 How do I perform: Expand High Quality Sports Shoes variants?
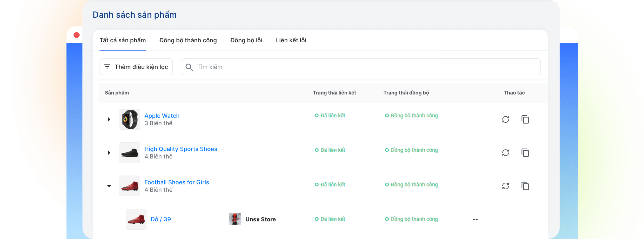coord(109,153)
